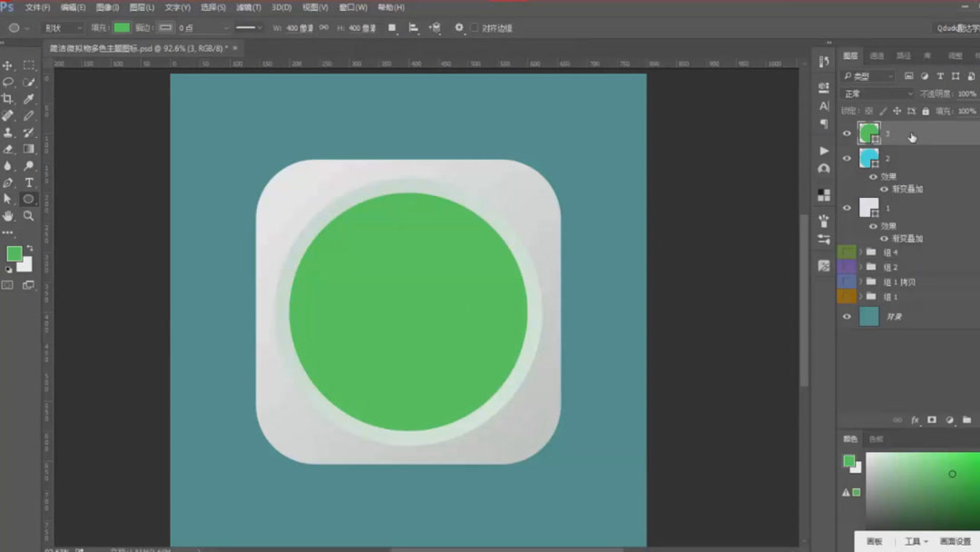Choose the Zoom tool in toolbar

pyautogui.click(x=29, y=216)
